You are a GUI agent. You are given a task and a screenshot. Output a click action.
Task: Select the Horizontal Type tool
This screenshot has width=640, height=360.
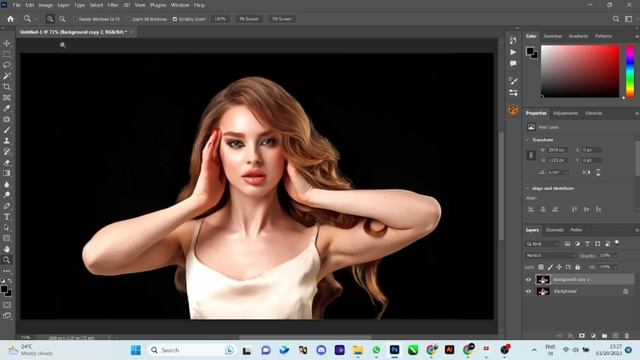coord(7,217)
